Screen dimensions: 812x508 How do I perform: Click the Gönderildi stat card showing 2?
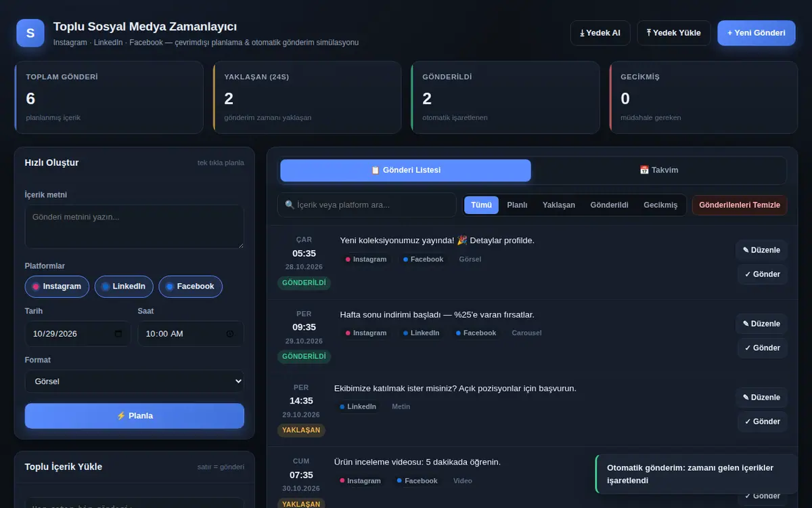click(505, 98)
